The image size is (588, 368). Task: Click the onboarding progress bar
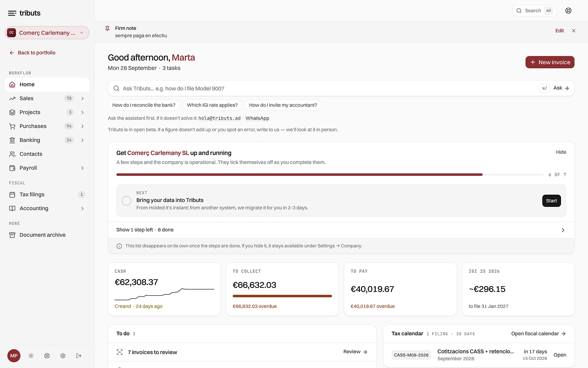[x=330, y=175]
